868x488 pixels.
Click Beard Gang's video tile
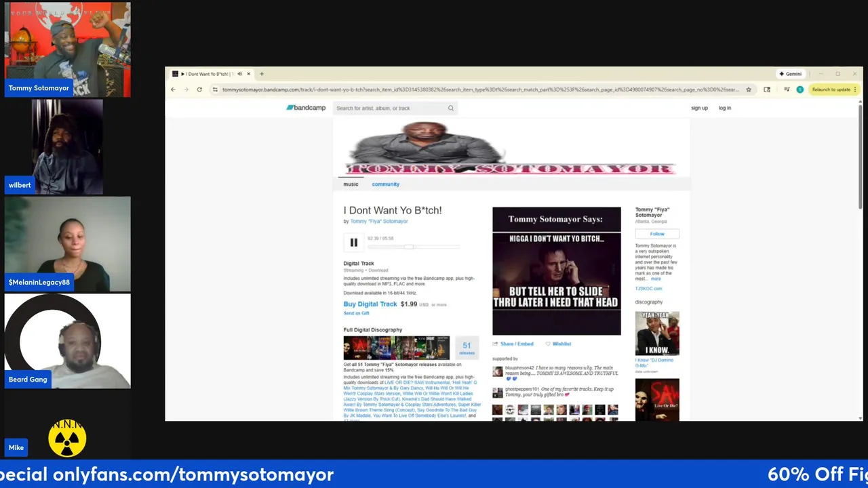(67, 341)
